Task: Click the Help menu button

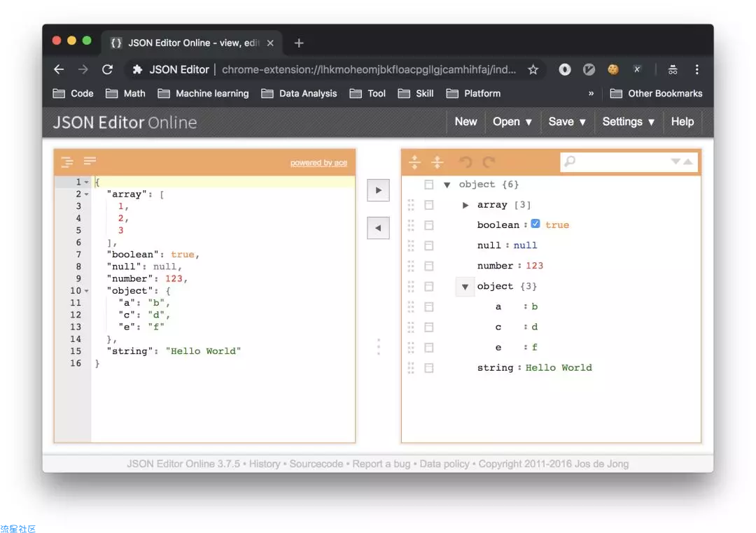Action: (682, 122)
